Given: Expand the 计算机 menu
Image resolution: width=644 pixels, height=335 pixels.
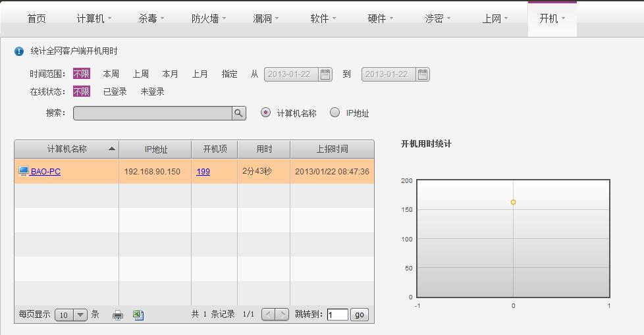Looking at the screenshot, I should point(94,18).
